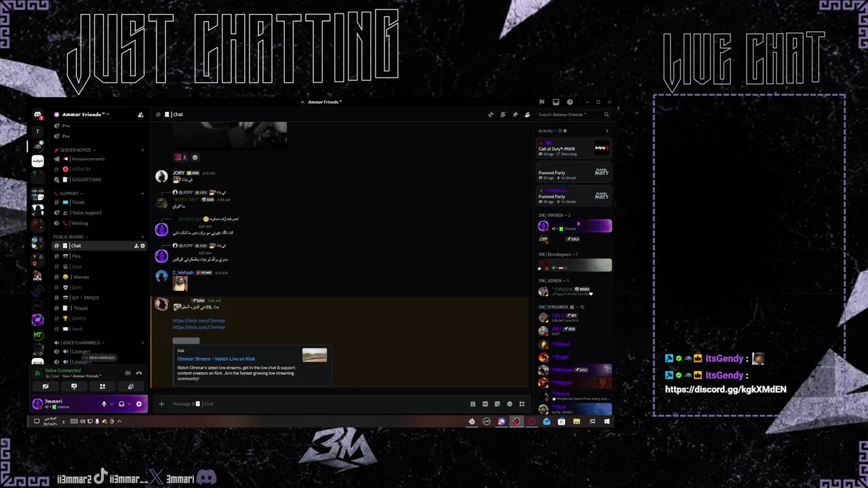Toggle microphone mute in user panel

(x=104, y=404)
